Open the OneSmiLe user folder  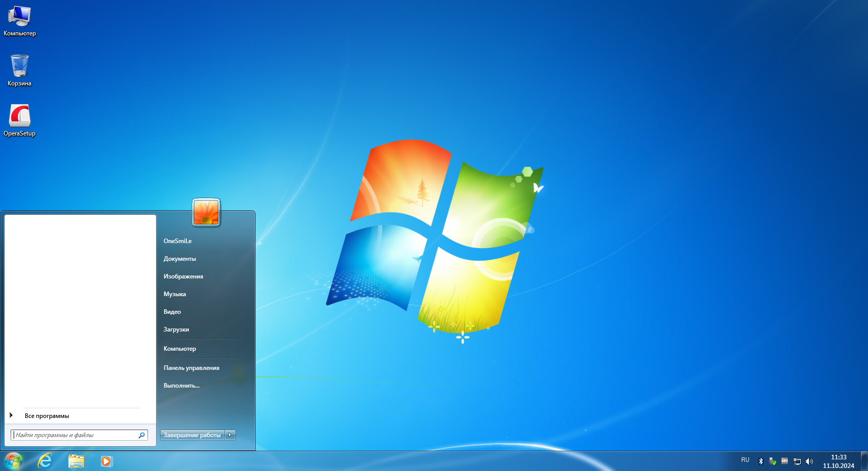(x=177, y=241)
